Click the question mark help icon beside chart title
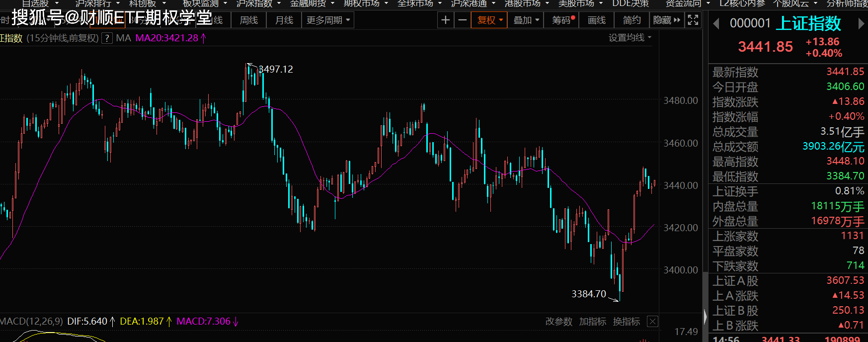This screenshot has width=868, height=342. coord(107,38)
